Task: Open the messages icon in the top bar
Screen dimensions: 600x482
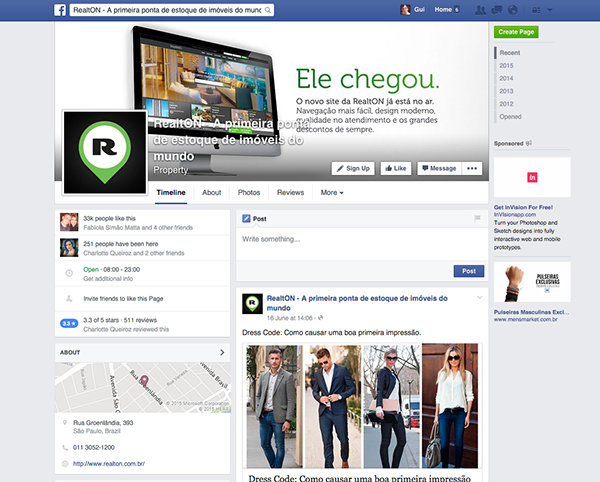Action: click(x=497, y=10)
